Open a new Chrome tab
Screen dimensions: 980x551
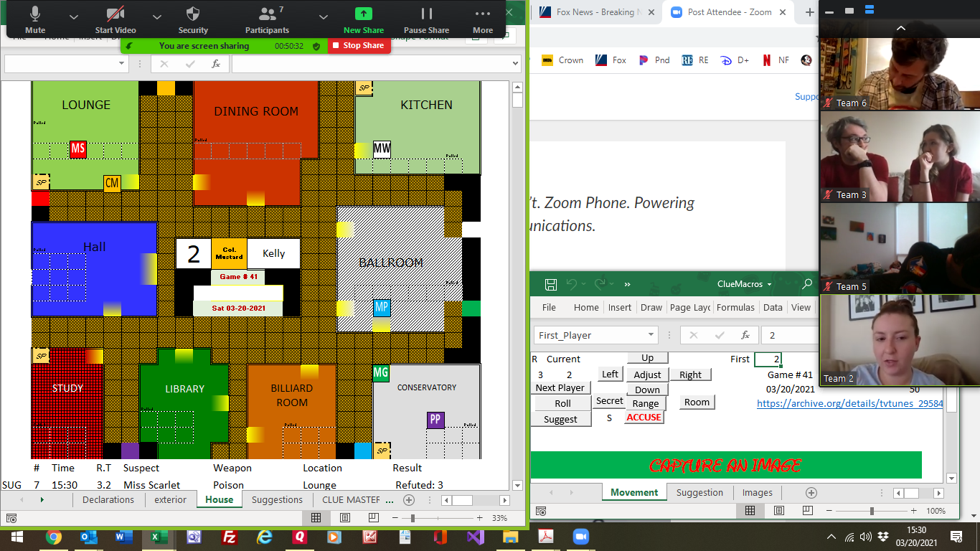[810, 12]
